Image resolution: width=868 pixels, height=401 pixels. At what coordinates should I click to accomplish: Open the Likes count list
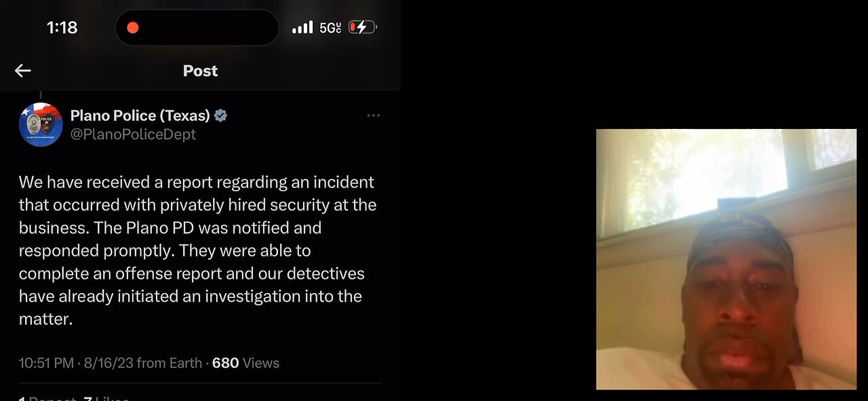[106, 398]
